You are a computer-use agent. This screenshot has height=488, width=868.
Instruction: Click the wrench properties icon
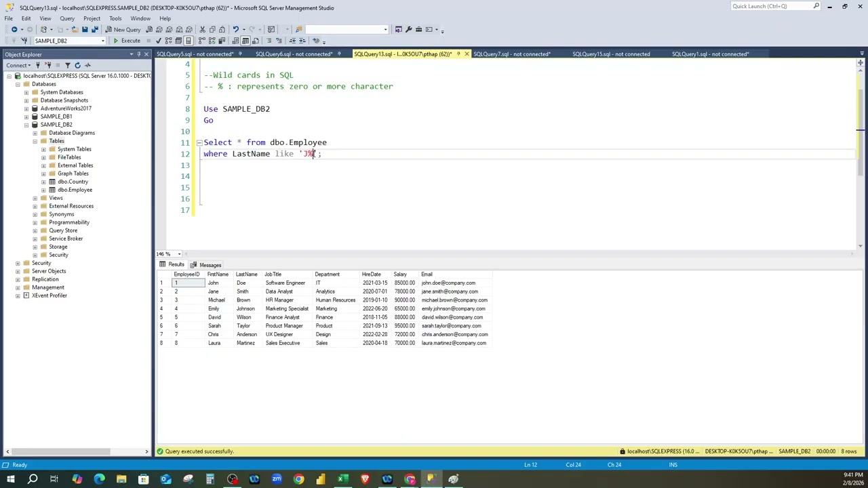click(408, 29)
